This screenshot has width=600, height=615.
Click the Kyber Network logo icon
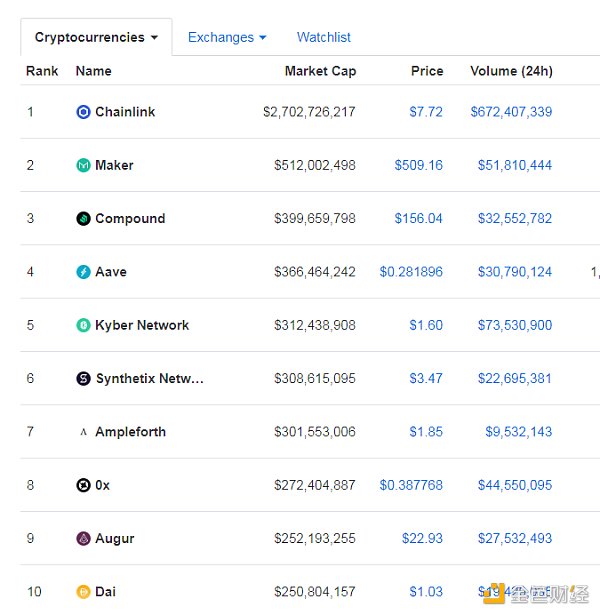(83, 325)
